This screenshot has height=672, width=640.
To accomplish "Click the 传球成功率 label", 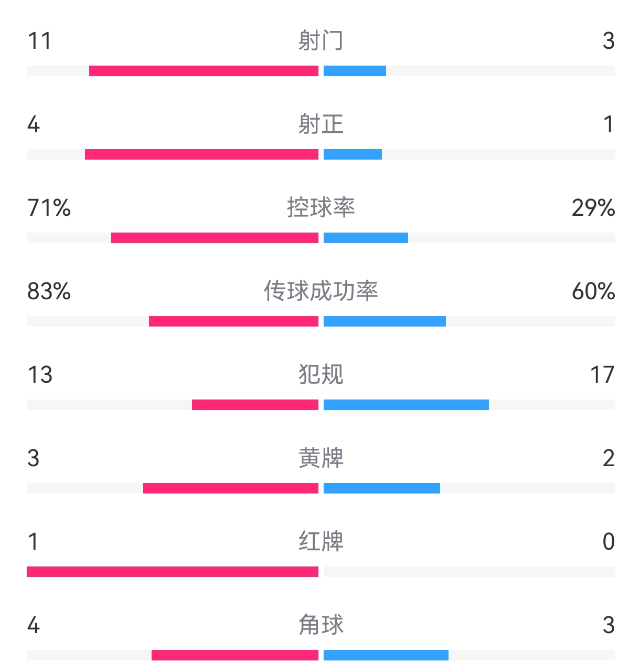I will click(x=321, y=291).
